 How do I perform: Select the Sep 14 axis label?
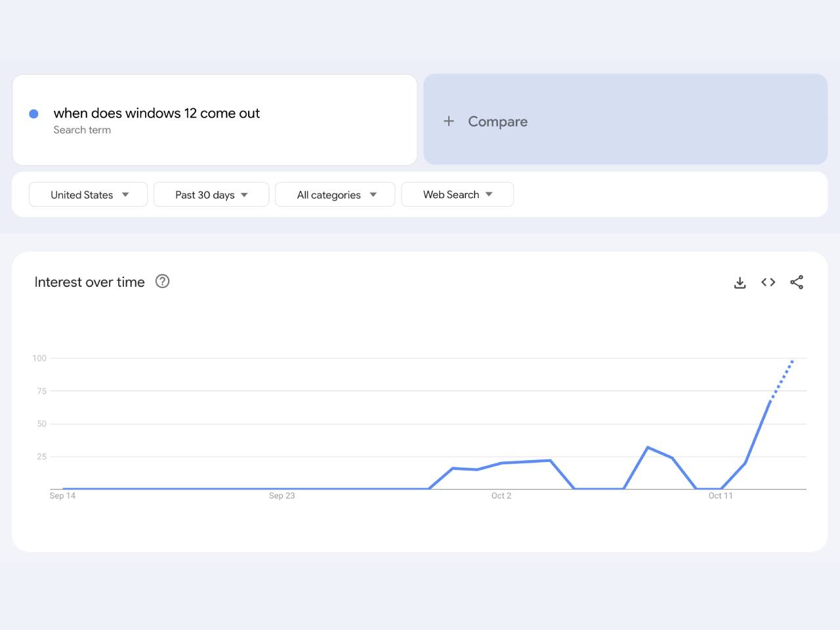click(x=62, y=495)
